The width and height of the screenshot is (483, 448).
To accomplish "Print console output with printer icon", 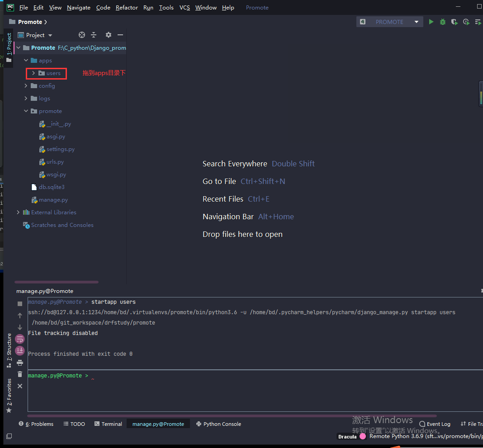I will click(20, 363).
